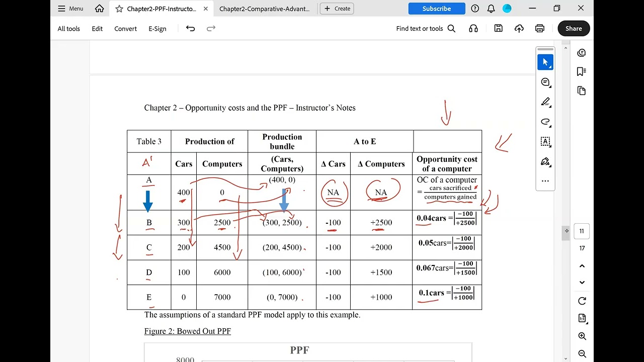
Task: Open the page thumbnails copy panel
Action: click(582, 91)
